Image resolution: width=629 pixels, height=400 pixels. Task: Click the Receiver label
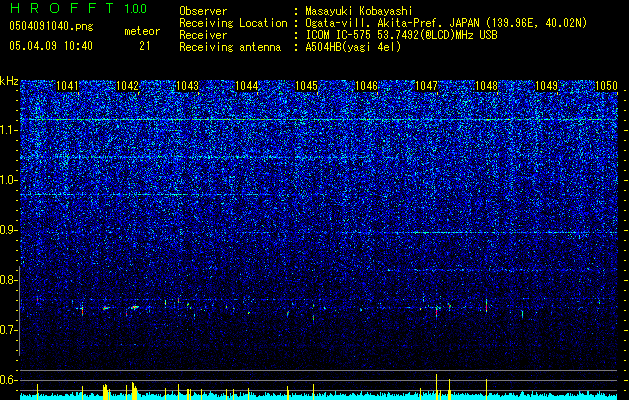coord(203,35)
